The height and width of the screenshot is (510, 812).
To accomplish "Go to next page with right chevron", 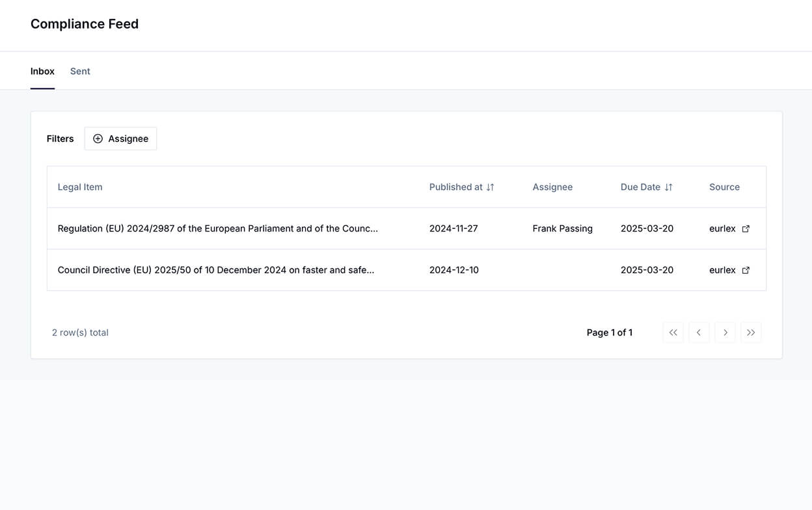I will coord(725,332).
